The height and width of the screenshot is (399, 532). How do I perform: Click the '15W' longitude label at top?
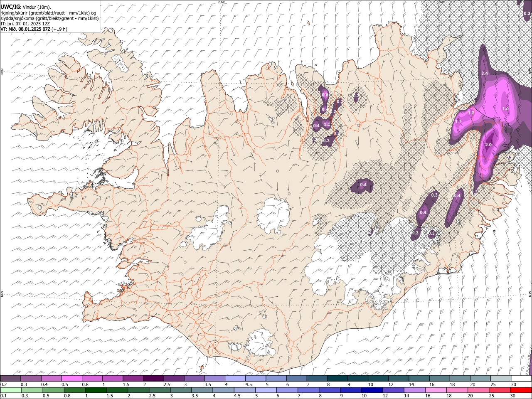441,2
